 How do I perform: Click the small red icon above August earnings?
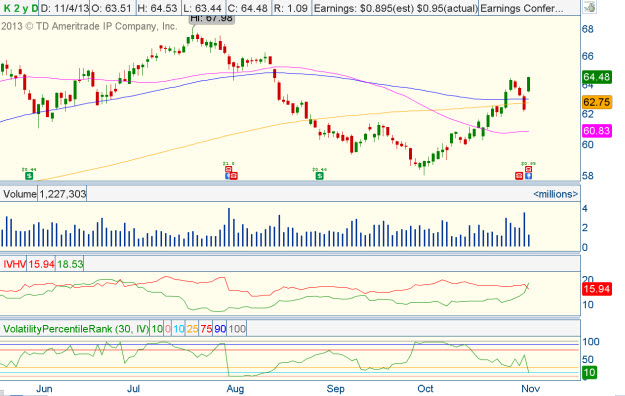click(x=228, y=169)
